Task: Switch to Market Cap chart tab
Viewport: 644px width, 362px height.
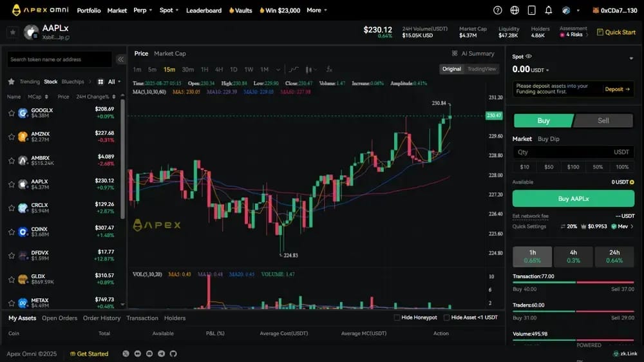Action: [169, 53]
